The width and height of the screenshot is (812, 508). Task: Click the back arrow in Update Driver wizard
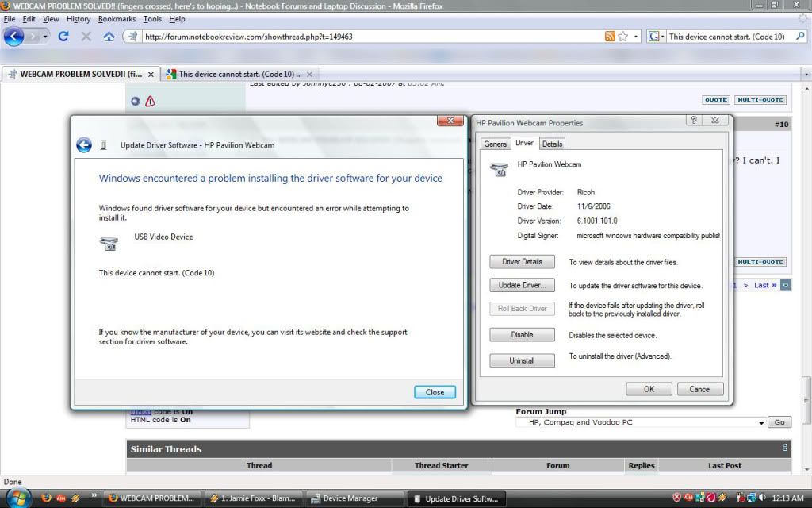(x=84, y=145)
